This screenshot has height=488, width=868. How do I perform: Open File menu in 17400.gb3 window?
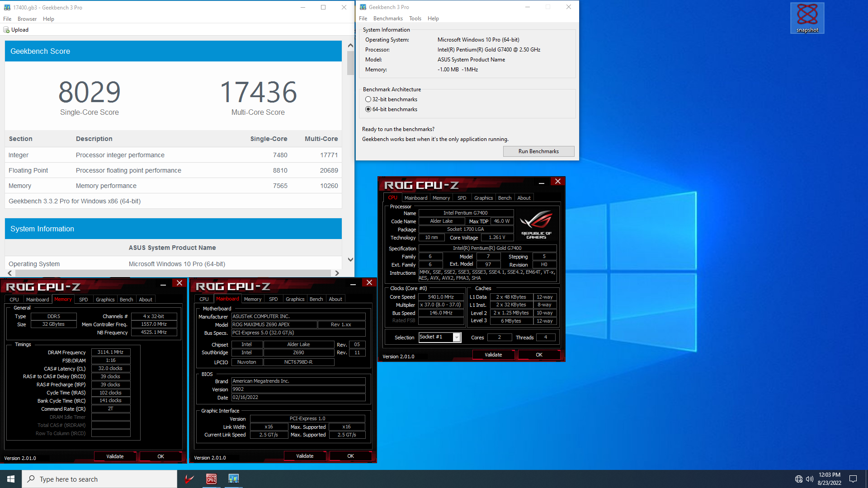[x=7, y=19]
